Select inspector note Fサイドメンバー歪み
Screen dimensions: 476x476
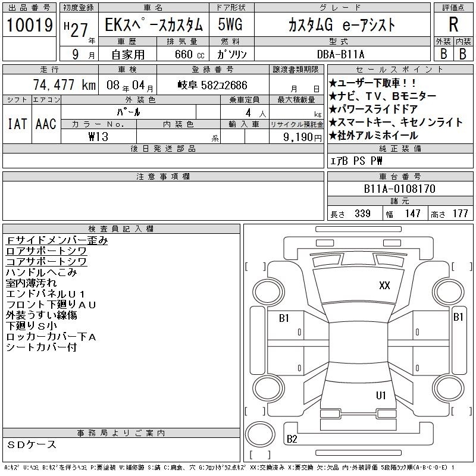click(x=57, y=240)
